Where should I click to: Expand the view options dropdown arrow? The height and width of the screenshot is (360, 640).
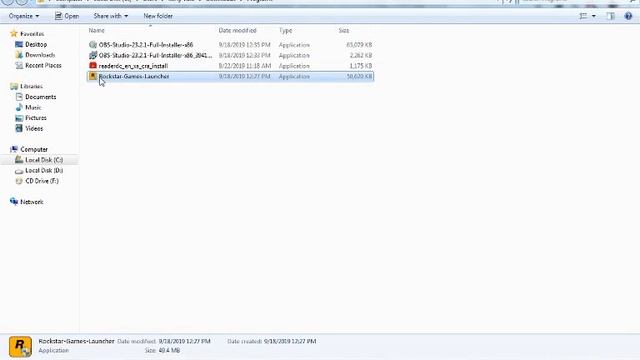coord(593,16)
